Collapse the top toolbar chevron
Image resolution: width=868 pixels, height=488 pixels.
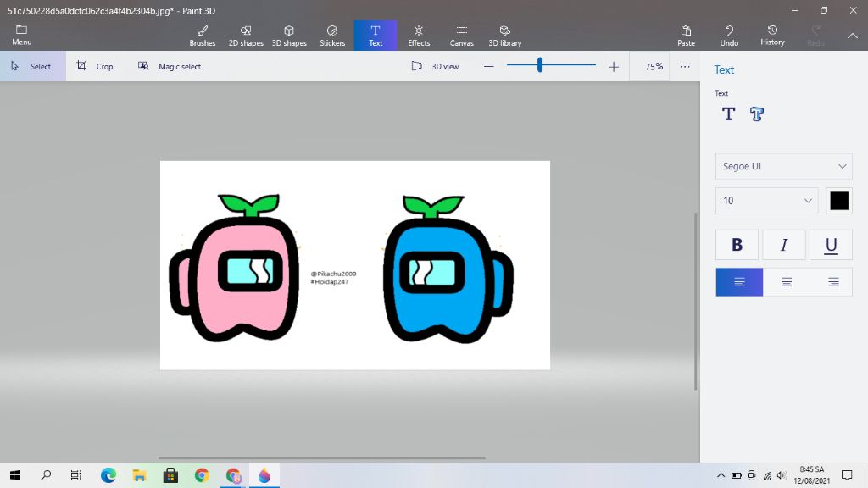pos(853,36)
